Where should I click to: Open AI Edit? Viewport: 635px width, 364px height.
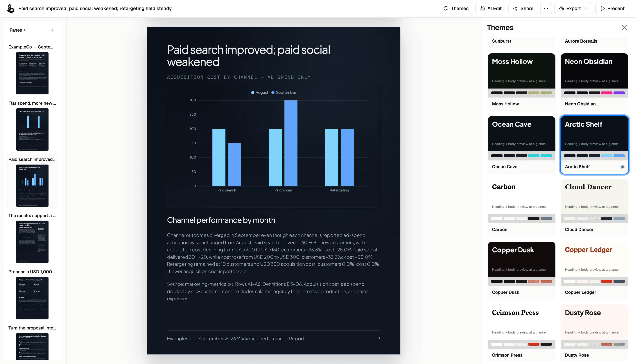pos(490,8)
